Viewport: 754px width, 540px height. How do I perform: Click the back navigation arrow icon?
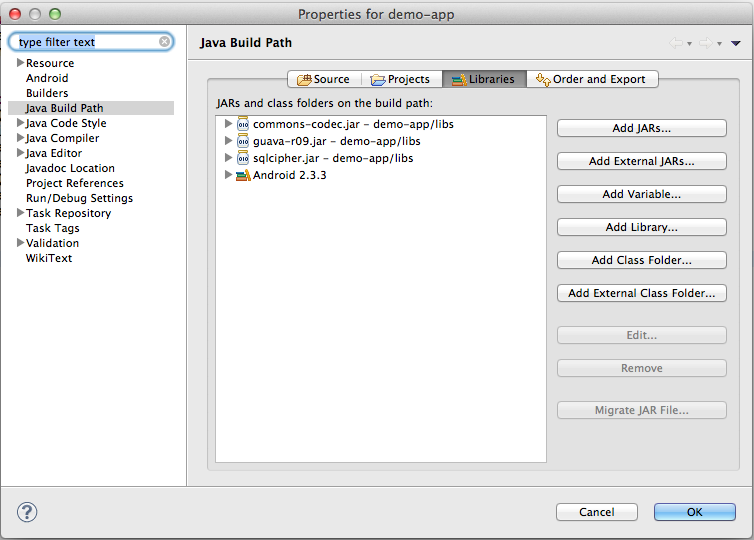[x=676, y=43]
